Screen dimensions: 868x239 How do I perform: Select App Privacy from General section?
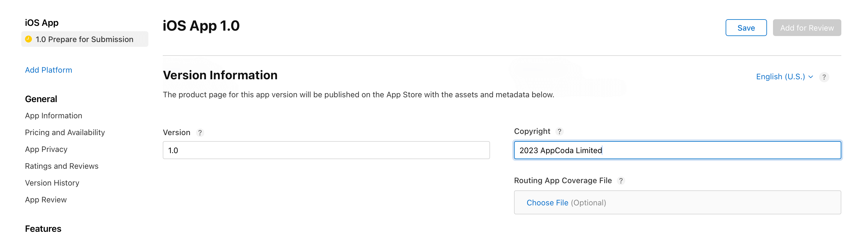coord(46,149)
